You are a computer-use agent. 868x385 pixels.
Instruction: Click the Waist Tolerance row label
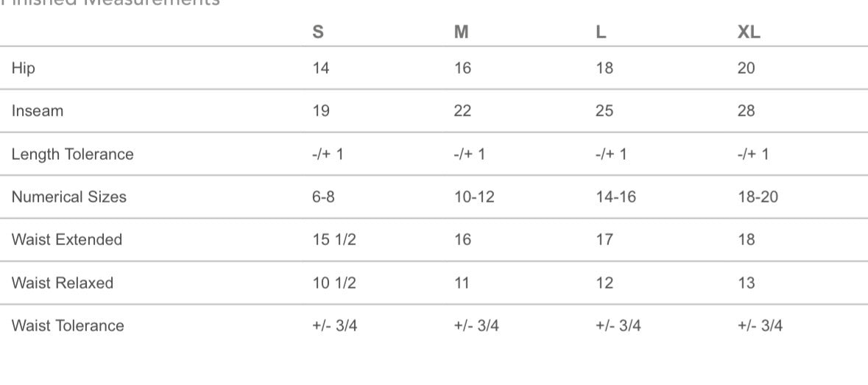(x=67, y=325)
